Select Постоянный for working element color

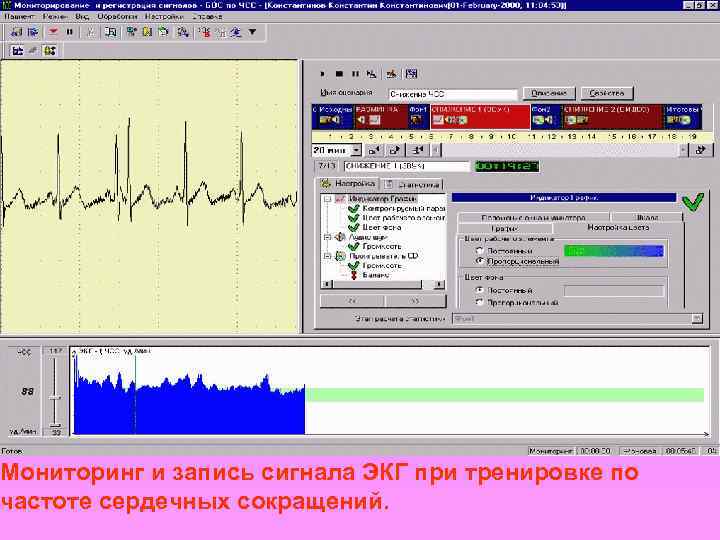click(x=479, y=251)
